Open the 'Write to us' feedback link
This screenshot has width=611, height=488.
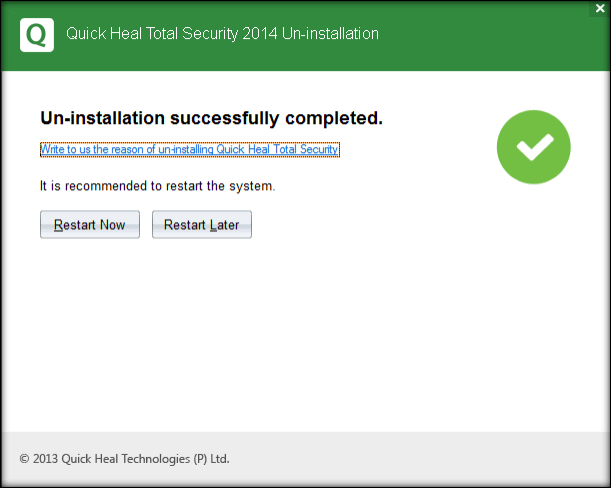pyautogui.click(x=190, y=150)
